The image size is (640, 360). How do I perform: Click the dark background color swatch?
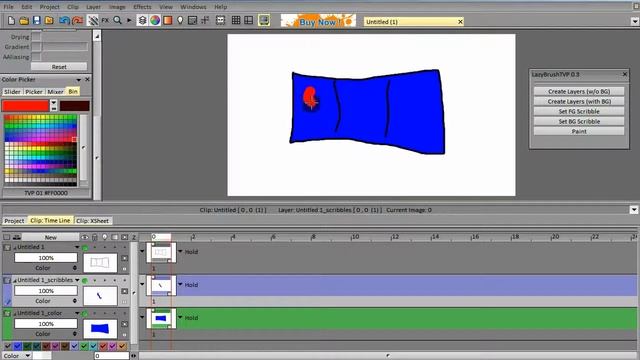pyautogui.click(x=74, y=106)
